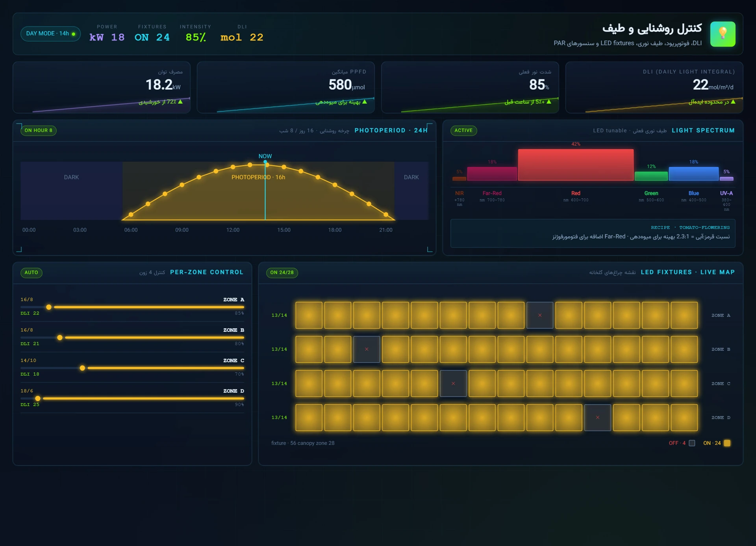Click the DAY MODE 14h status badge
The image size is (756, 546).
50,33
